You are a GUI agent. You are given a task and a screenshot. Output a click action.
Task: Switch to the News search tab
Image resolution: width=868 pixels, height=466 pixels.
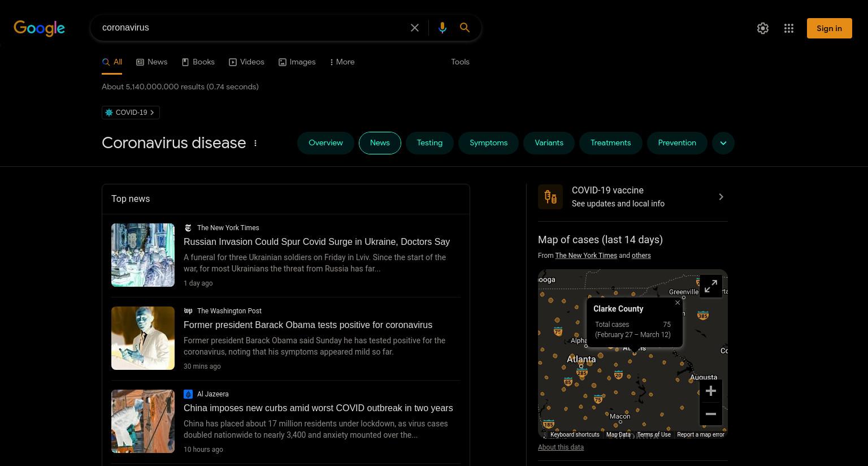[152, 62]
